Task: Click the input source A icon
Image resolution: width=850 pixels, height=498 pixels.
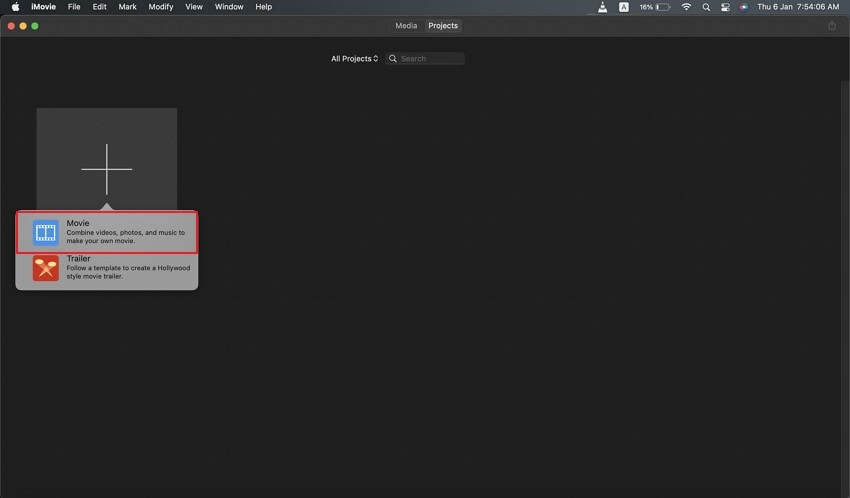Action: (x=624, y=7)
